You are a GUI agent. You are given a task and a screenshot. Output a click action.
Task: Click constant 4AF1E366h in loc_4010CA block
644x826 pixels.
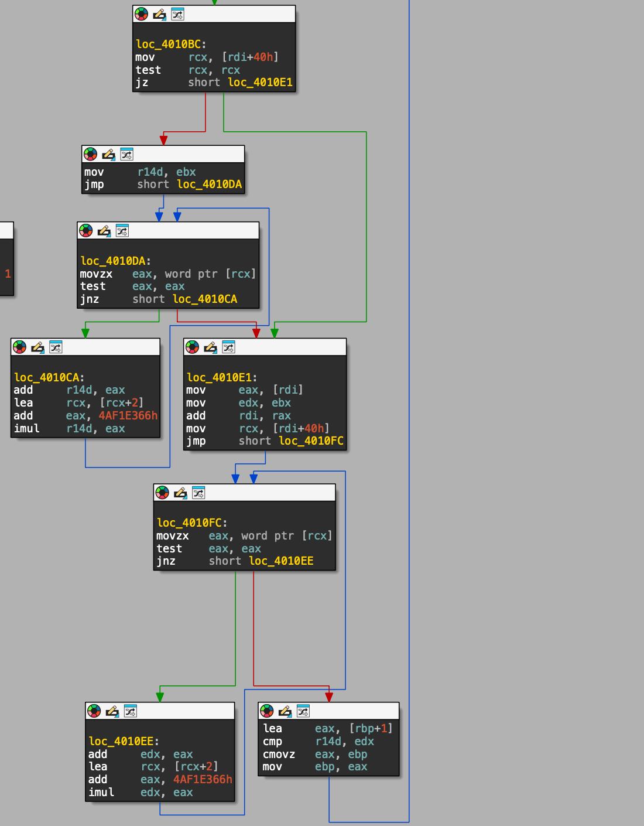(x=128, y=416)
